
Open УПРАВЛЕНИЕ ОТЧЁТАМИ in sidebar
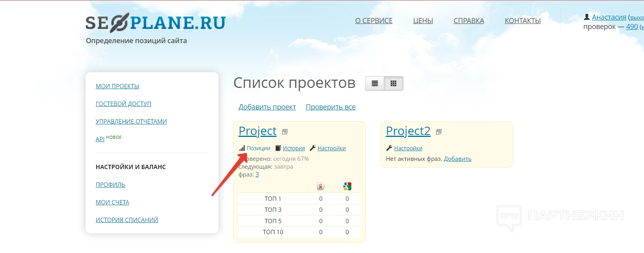(x=131, y=122)
